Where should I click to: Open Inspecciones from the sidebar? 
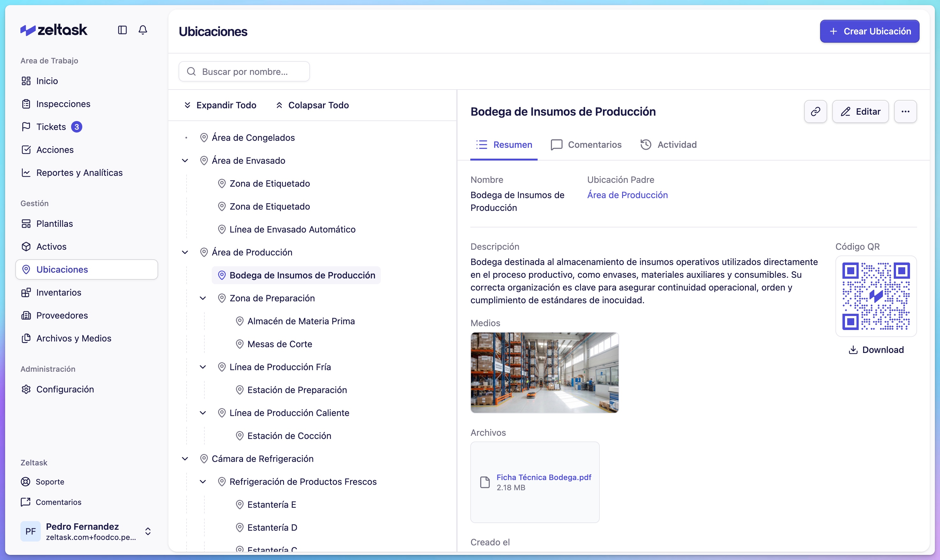63,104
